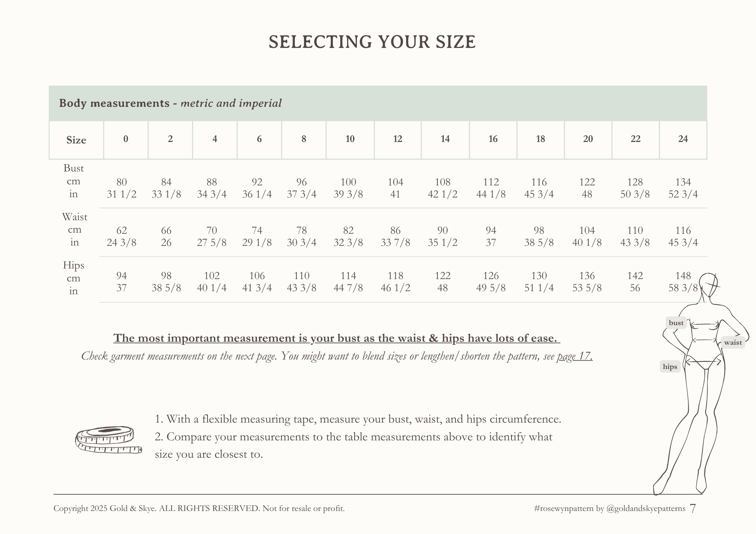
Task: Click the bust label on figure
Action: [676, 323]
